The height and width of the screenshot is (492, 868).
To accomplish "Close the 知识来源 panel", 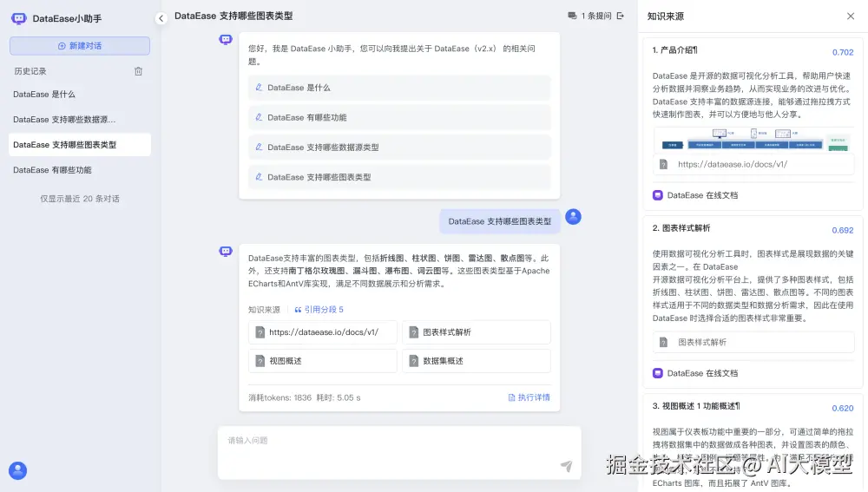I will (851, 16).
